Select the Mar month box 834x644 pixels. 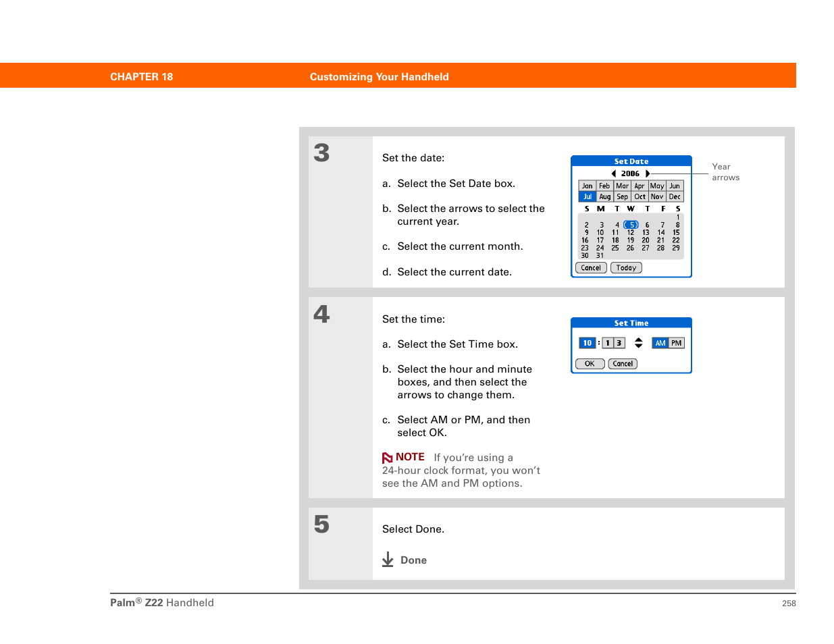[x=623, y=186]
